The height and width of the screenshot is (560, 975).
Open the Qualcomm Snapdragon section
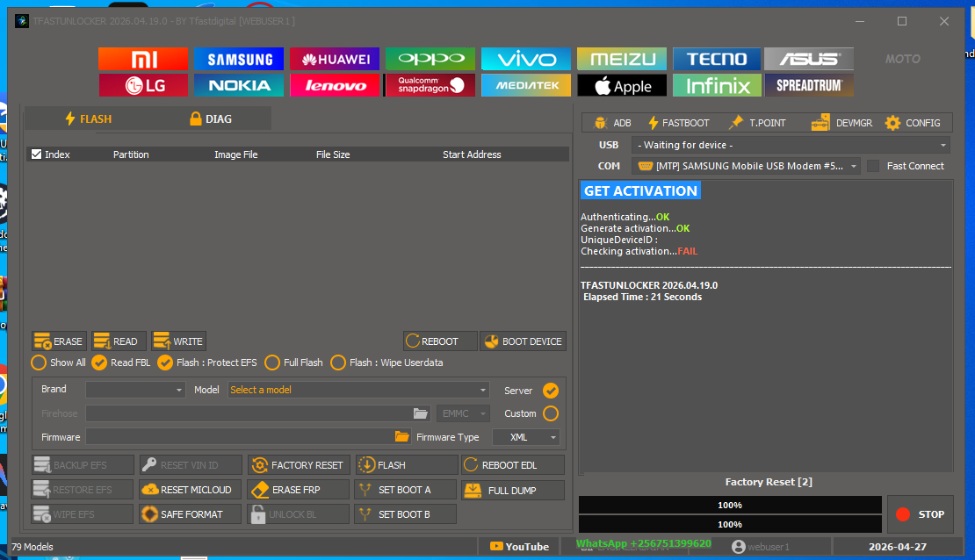pos(430,85)
